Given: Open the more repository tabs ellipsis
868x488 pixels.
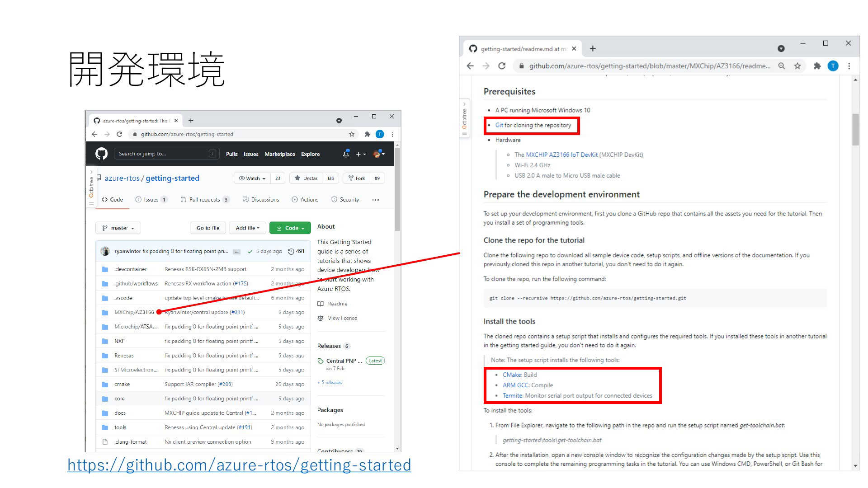Looking at the screenshot, I should coord(376,200).
